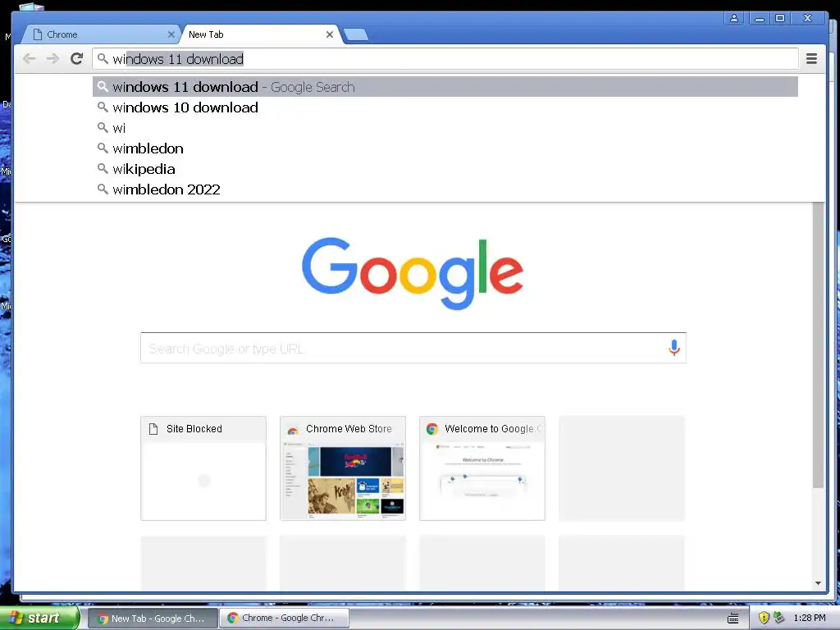Open the Site Blocked thumbnail
Viewport: 840px width, 630px height.
pos(203,468)
